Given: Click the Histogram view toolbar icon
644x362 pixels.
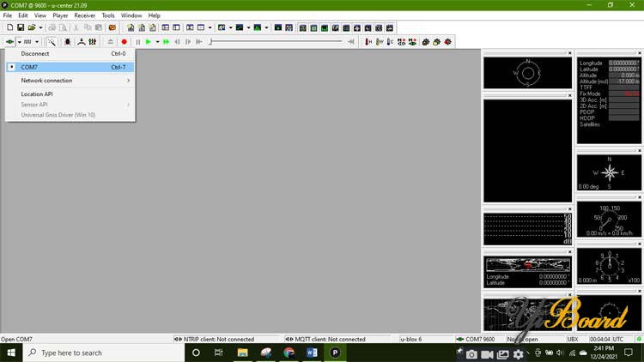Looking at the screenshot, I should [258, 27].
